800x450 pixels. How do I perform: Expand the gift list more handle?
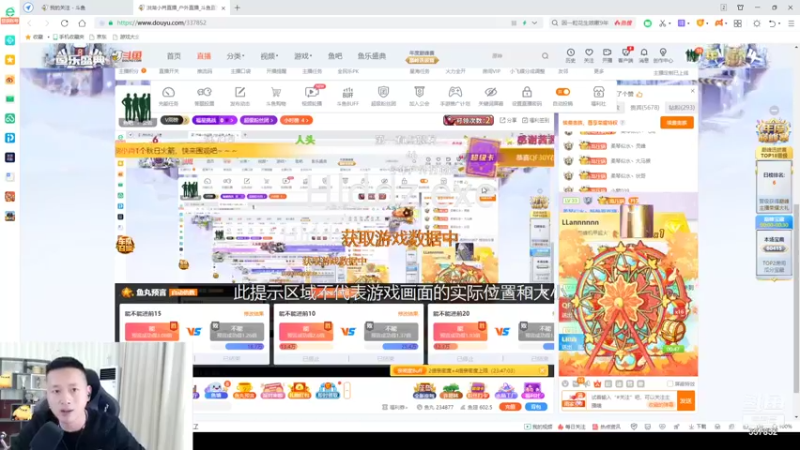(347, 391)
